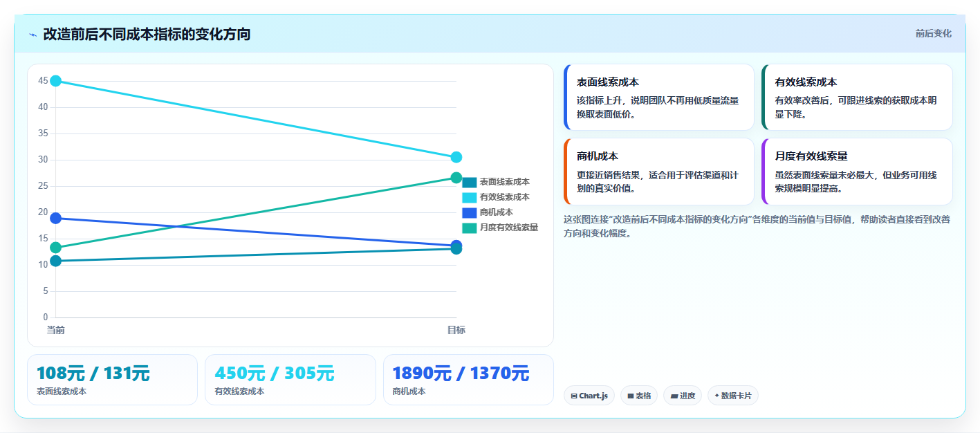Click the 前后变化 label in header
The width and height of the screenshot is (980, 433).
934,33
